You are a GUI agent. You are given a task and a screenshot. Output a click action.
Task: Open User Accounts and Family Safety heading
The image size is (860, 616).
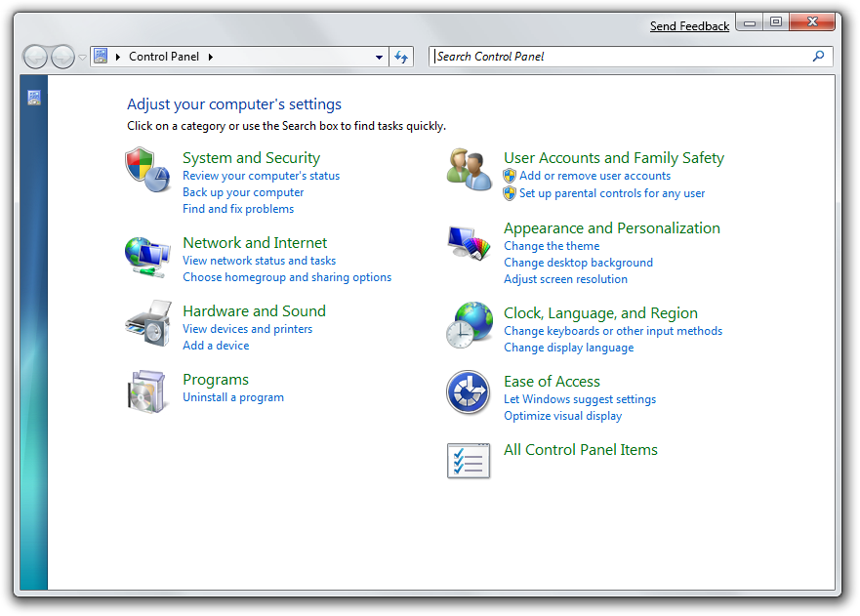[x=614, y=158]
